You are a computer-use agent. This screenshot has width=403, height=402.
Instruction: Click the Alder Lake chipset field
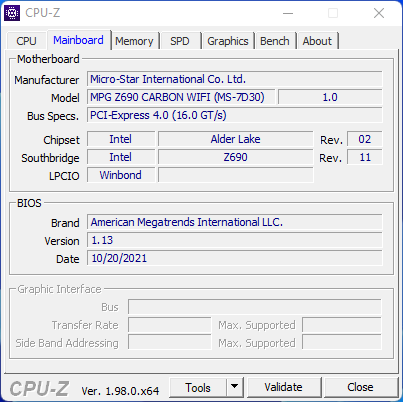click(x=236, y=139)
